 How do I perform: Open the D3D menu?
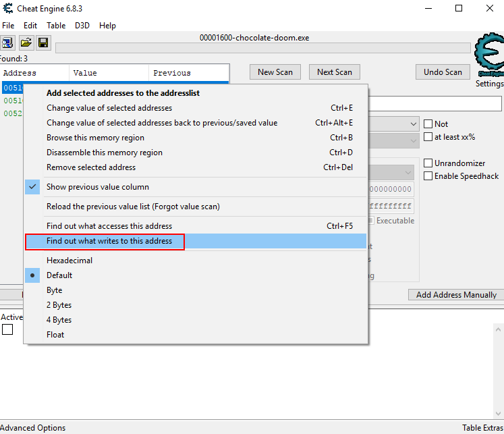(82, 26)
